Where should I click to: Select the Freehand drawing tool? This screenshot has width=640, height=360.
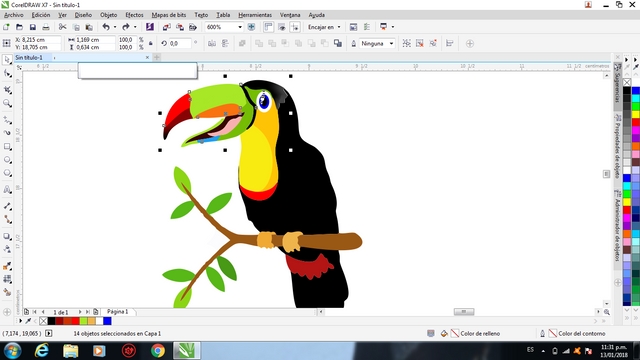(7, 120)
